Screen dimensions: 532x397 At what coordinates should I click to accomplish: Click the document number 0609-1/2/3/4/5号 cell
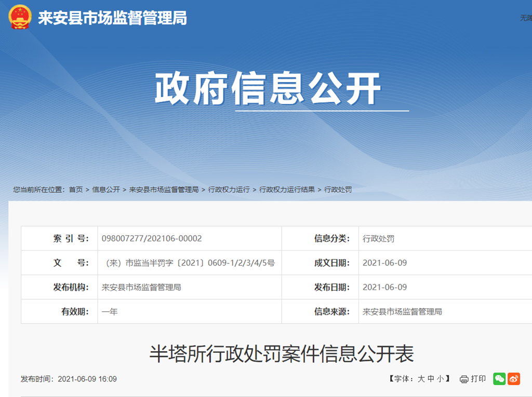[x=190, y=263]
